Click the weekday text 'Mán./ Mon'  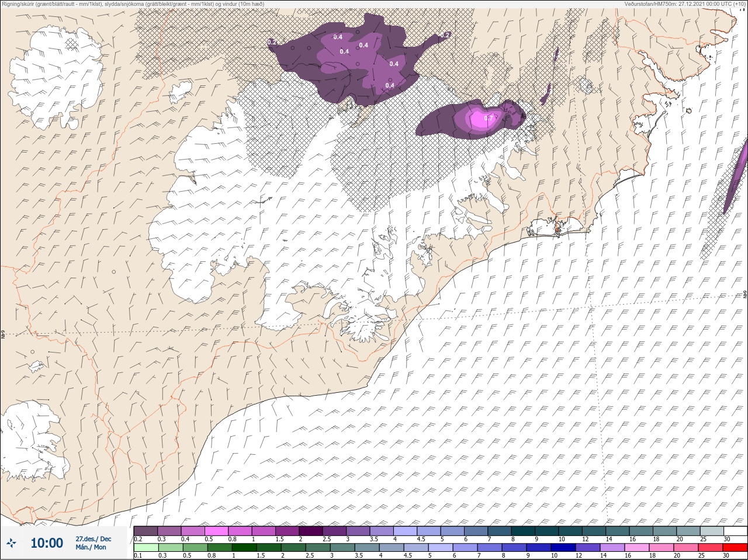(91, 547)
